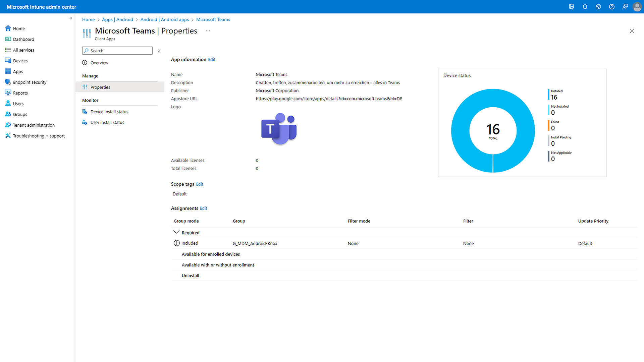Open the Reports section
The image size is (644, 362).
pyautogui.click(x=20, y=93)
